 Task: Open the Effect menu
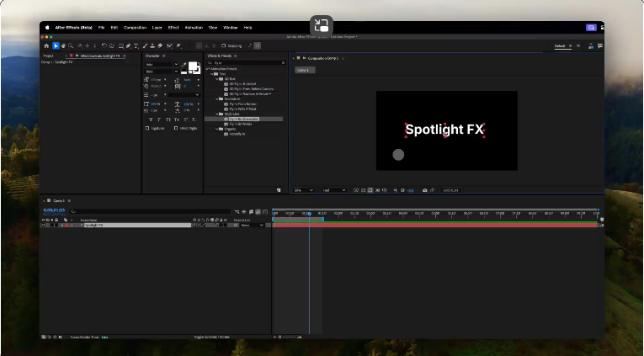tap(173, 28)
